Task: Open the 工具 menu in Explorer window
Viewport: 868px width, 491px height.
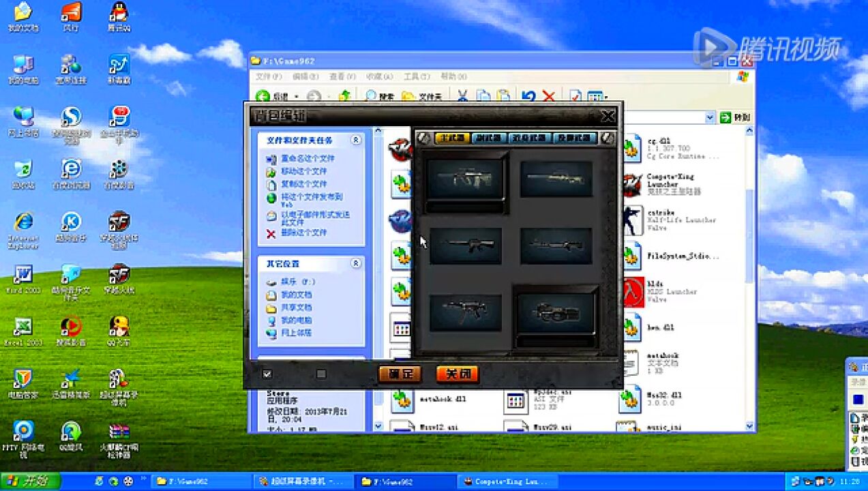Action: pyautogui.click(x=416, y=76)
